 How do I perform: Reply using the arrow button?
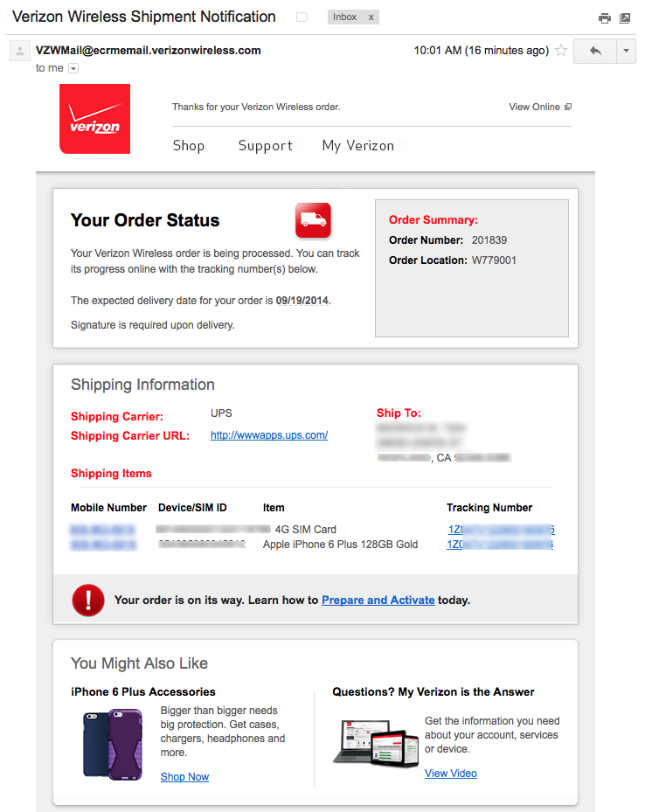pos(595,51)
